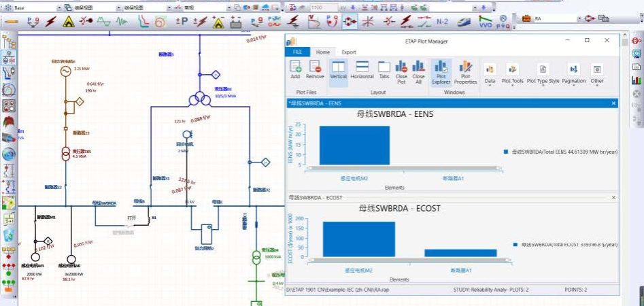Image resolution: width=644 pixels, height=306 pixels.
Task: Click Close All plots icon
Action: point(418,70)
